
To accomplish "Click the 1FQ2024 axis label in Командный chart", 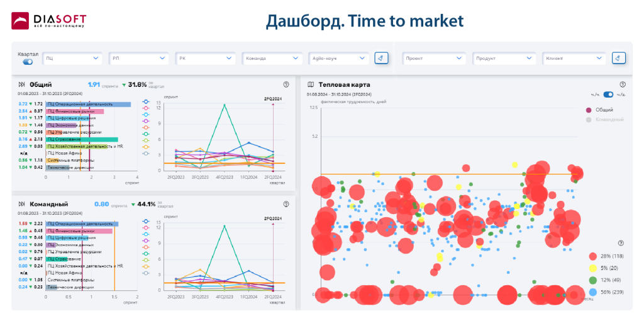I will (248, 297).
